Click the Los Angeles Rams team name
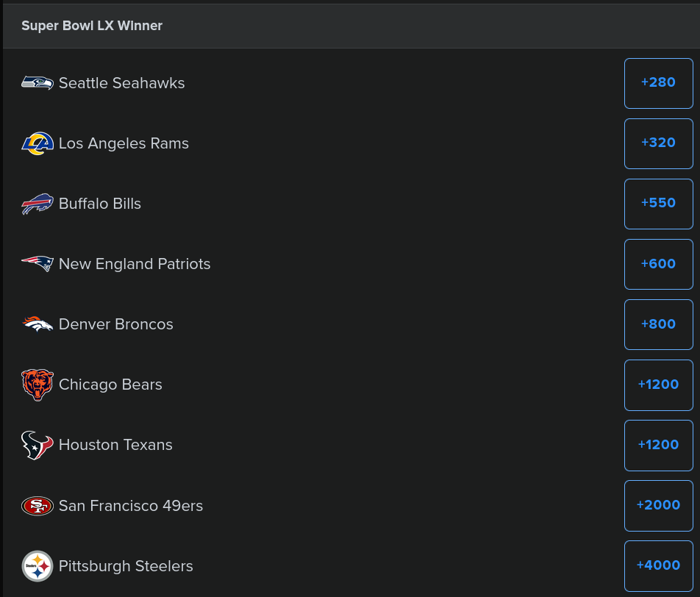This screenshot has height=597, width=700. 124,143
